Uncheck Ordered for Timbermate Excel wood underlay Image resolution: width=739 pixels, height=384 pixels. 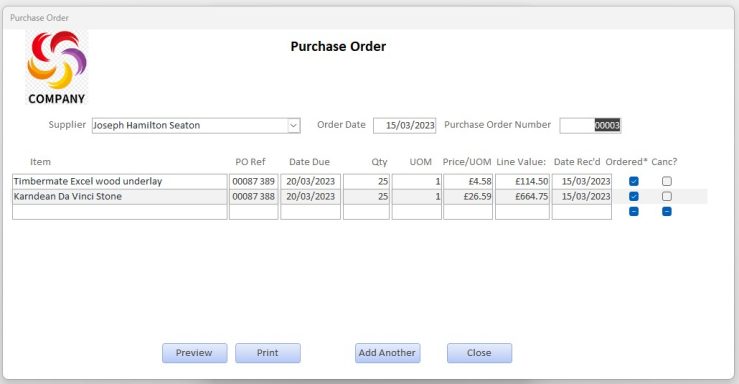pyautogui.click(x=633, y=181)
